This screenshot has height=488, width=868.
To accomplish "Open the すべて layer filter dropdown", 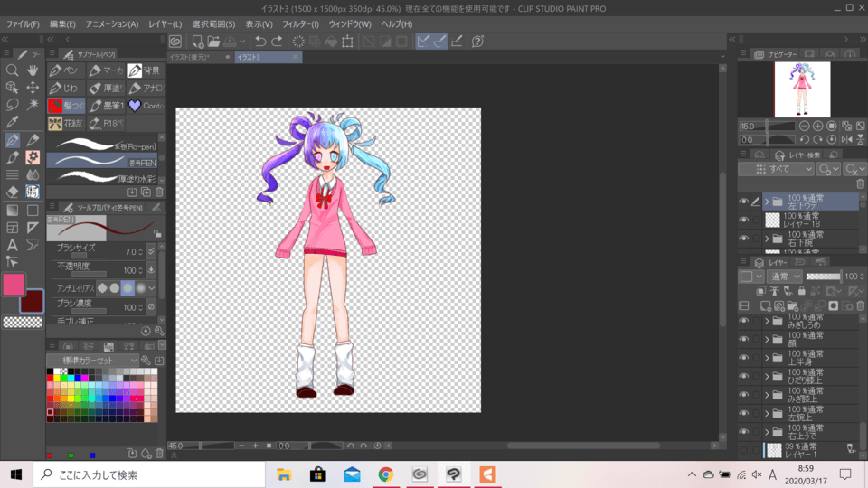I will tap(777, 169).
